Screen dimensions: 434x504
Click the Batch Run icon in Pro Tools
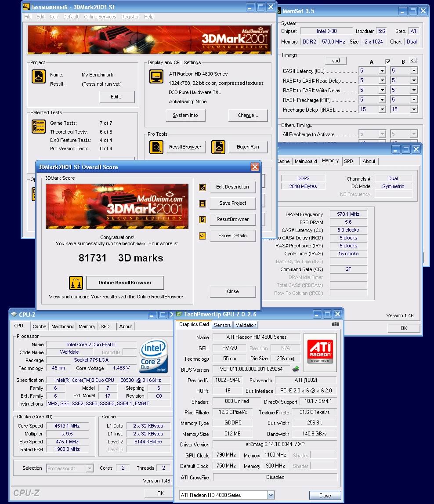pyautogui.click(x=218, y=147)
